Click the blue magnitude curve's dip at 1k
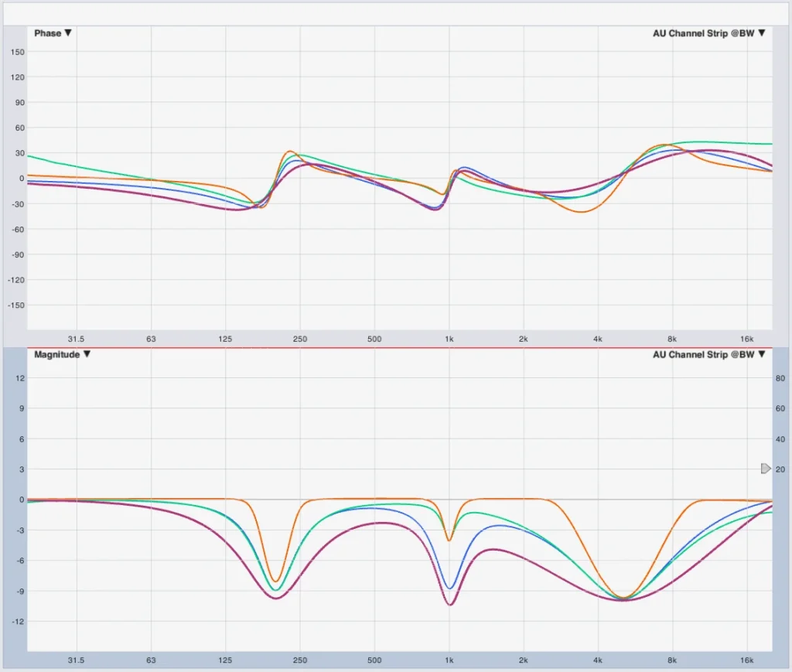This screenshot has width=792, height=672. pos(449,588)
